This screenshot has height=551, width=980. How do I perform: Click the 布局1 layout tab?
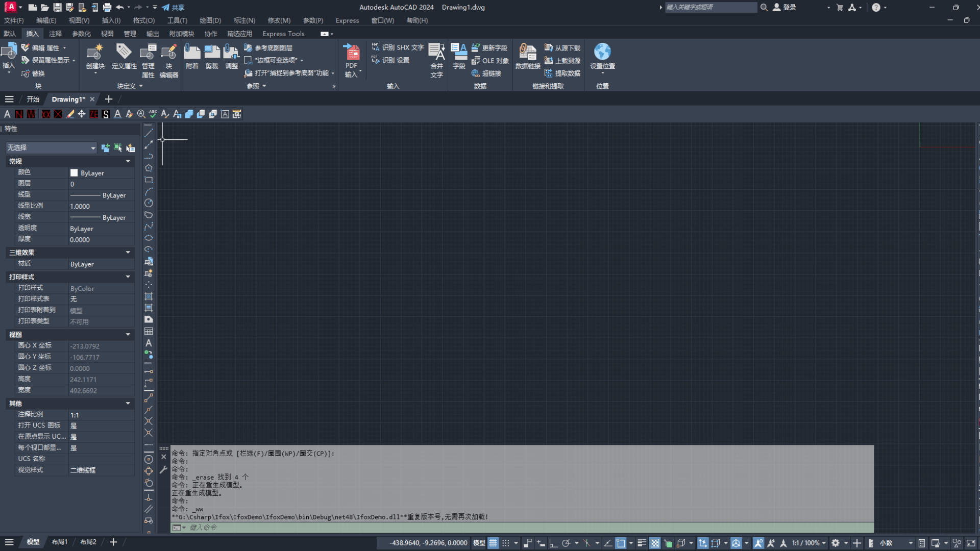[60, 542]
